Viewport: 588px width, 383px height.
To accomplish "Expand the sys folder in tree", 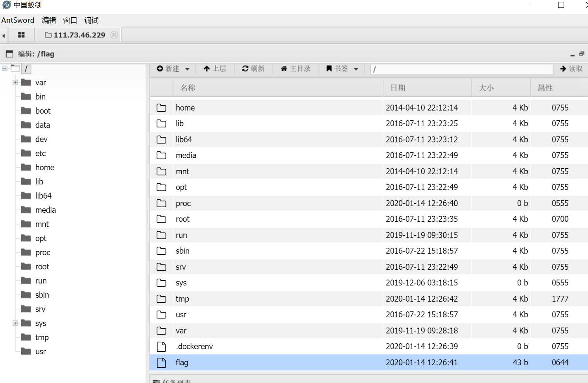I will [15, 323].
